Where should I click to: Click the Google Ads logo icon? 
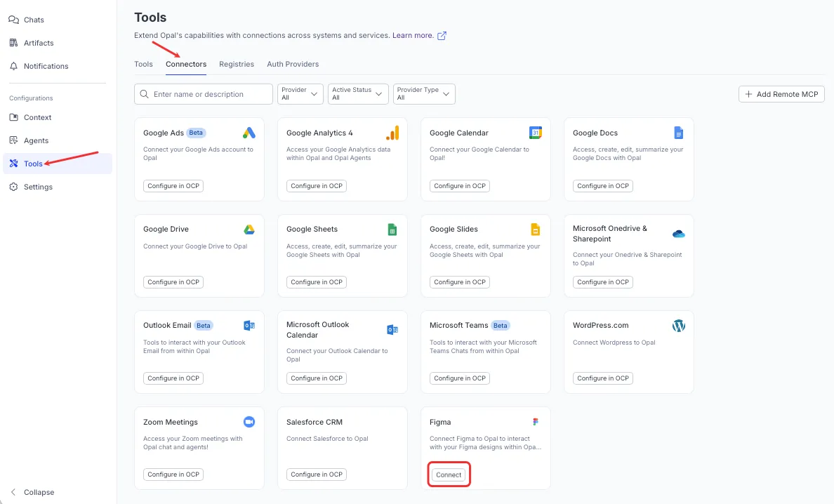coord(249,133)
